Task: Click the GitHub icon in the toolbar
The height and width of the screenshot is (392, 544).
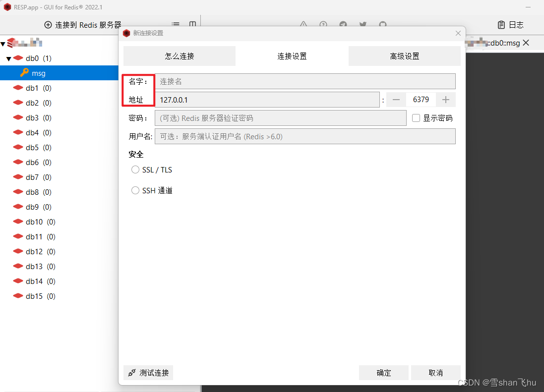Action: [x=382, y=24]
